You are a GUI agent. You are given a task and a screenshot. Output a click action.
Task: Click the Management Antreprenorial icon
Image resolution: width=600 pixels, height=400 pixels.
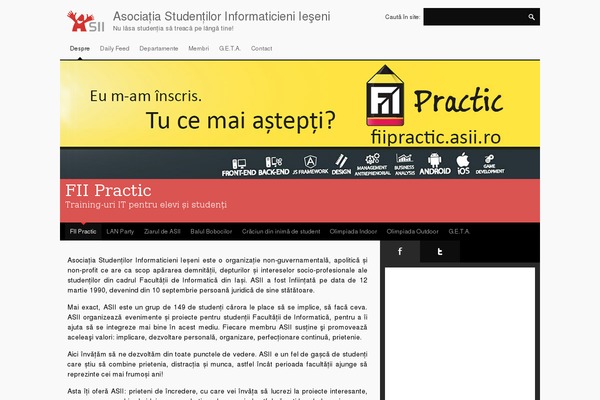[x=372, y=165]
